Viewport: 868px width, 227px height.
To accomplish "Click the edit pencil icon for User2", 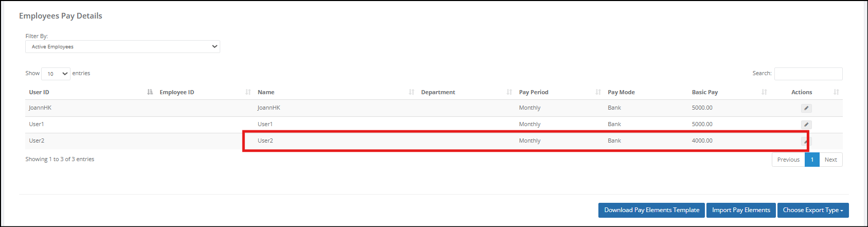I will pyautogui.click(x=806, y=141).
